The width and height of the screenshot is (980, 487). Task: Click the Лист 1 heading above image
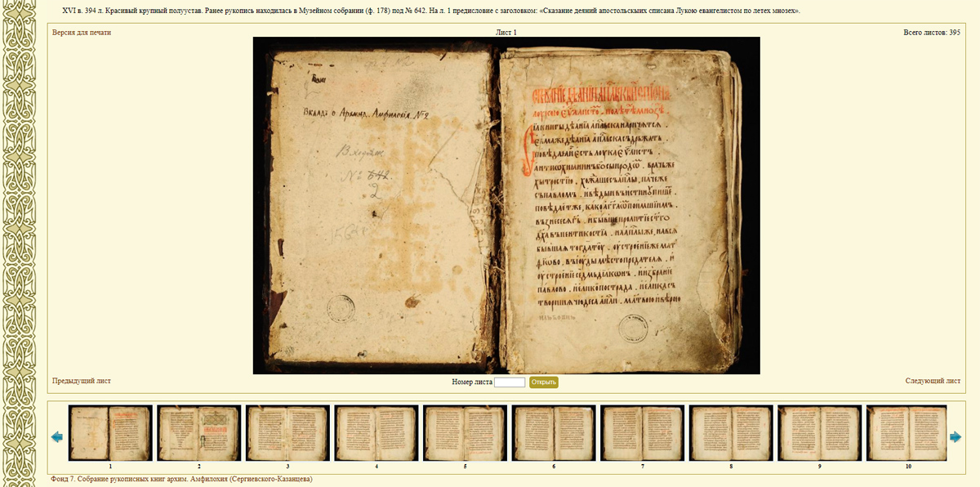coord(506,33)
